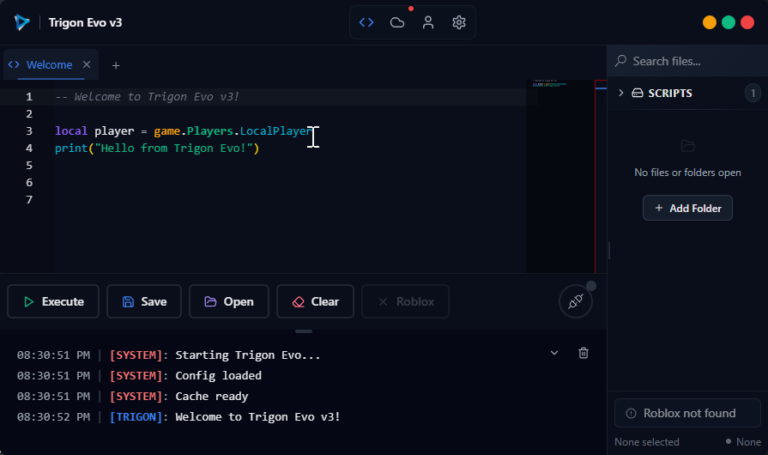
Task: Collapse the console with chevron arrow
Action: point(555,353)
